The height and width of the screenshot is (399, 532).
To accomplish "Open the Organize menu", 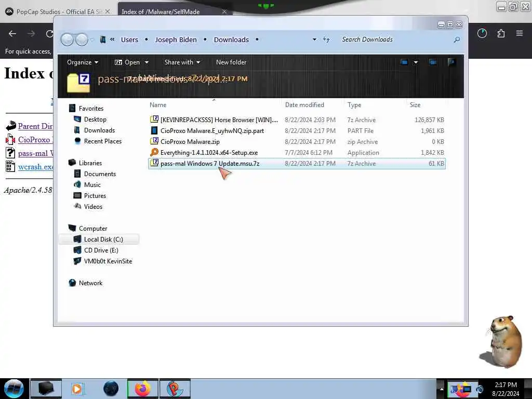I will 83,62.
